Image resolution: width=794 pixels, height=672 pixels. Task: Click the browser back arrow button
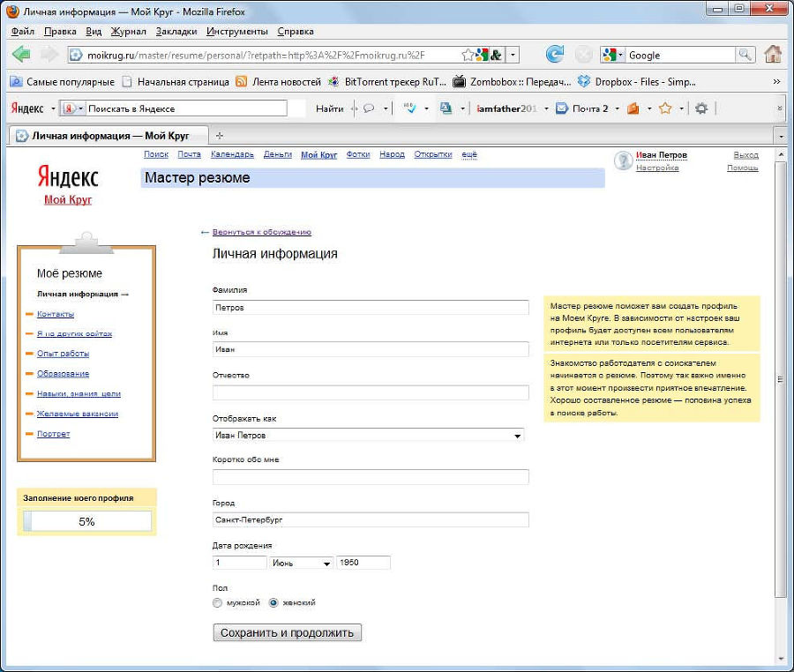[x=22, y=55]
